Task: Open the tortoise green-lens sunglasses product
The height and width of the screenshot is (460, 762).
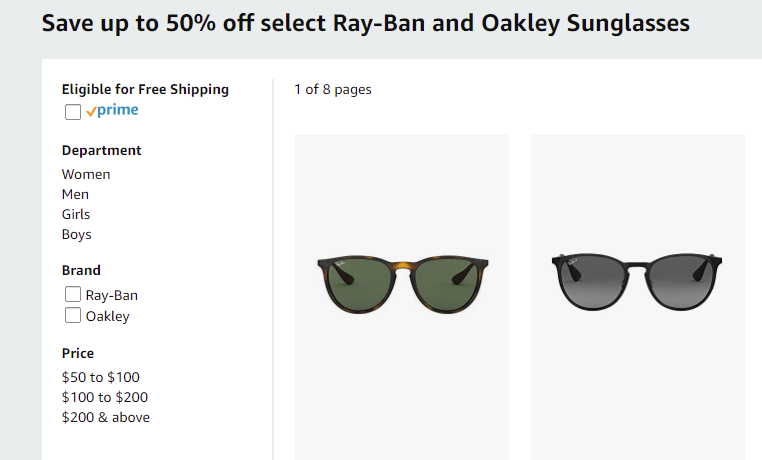Action: click(x=402, y=285)
